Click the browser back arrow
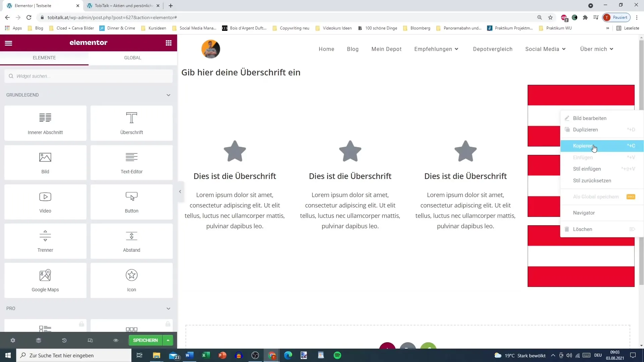 tap(7, 17)
